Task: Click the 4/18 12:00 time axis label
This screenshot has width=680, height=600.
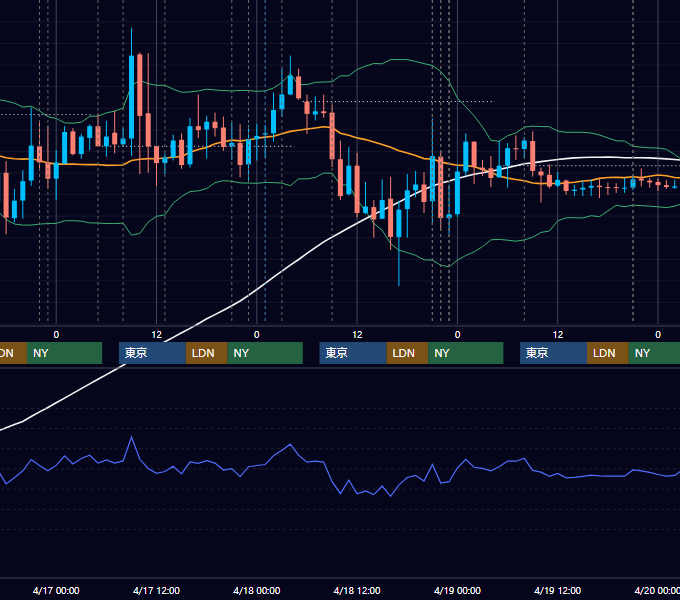Action: [357, 590]
